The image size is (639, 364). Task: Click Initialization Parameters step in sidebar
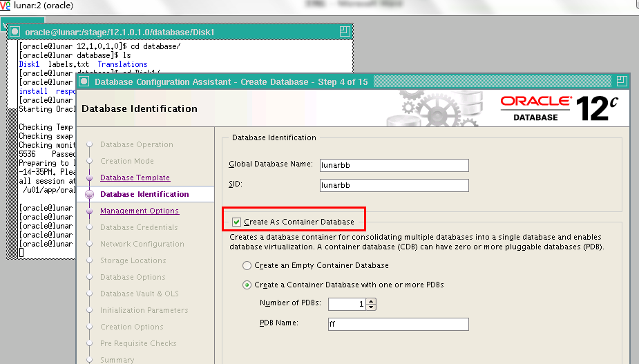click(x=144, y=310)
